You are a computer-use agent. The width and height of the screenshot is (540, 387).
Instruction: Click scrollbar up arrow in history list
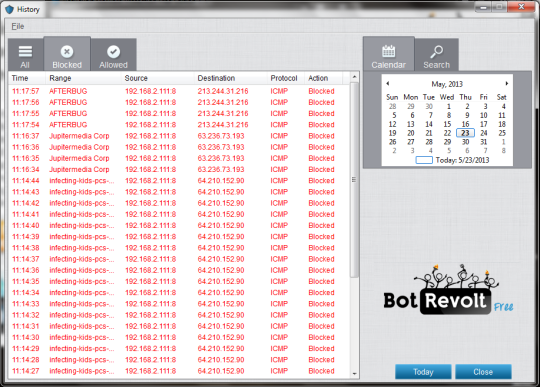[354, 77]
